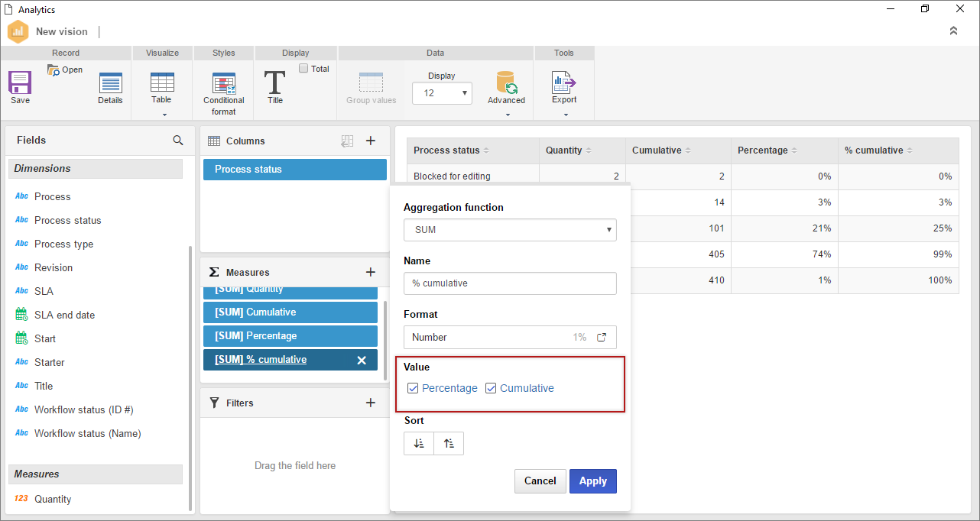Open the Aggregation function SUM dropdown
The image size is (980, 521).
tap(510, 229)
